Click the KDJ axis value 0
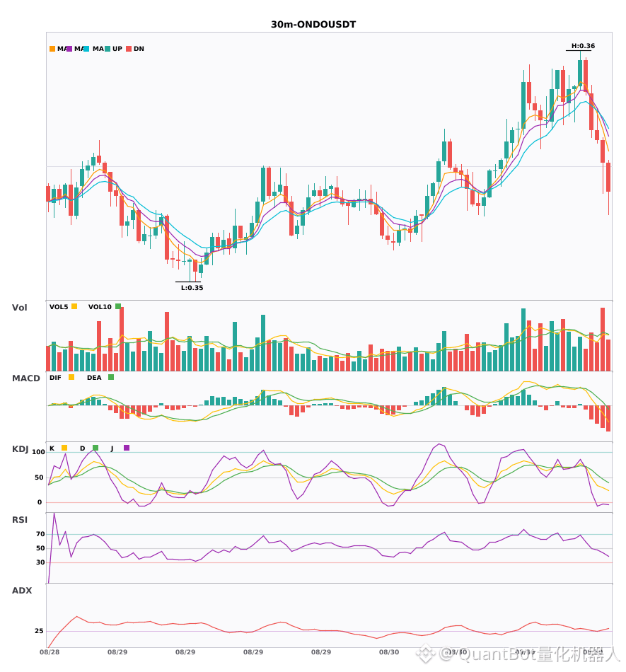The height and width of the screenshot is (672, 626). (40, 502)
